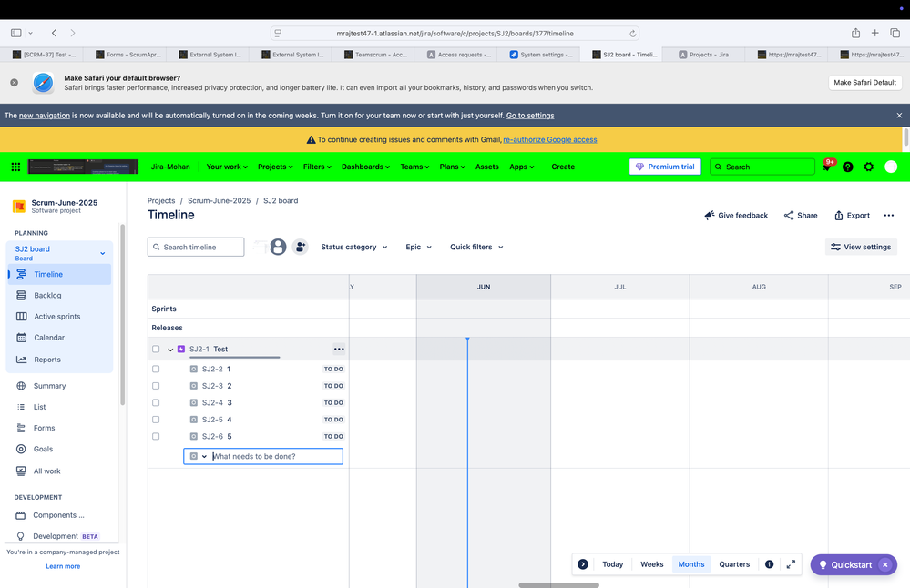Open the Status category dropdown
This screenshot has height=588, width=910.
[x=354, y=247]
